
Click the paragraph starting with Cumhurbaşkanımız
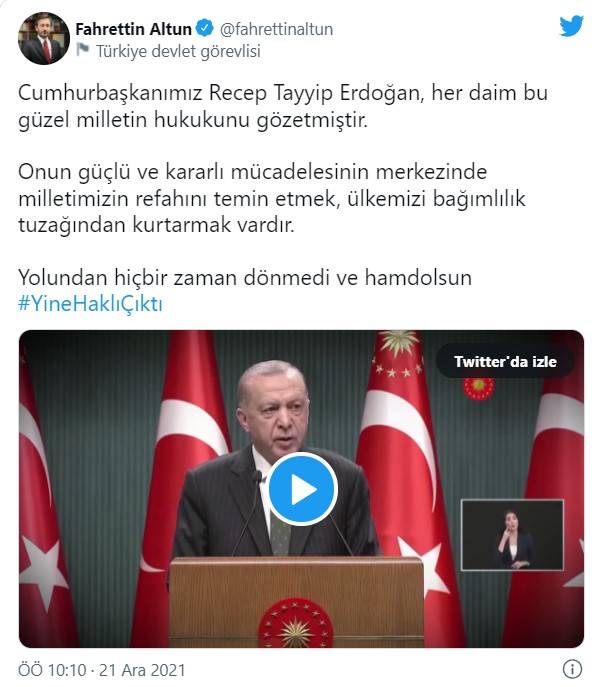coord(283,106)
